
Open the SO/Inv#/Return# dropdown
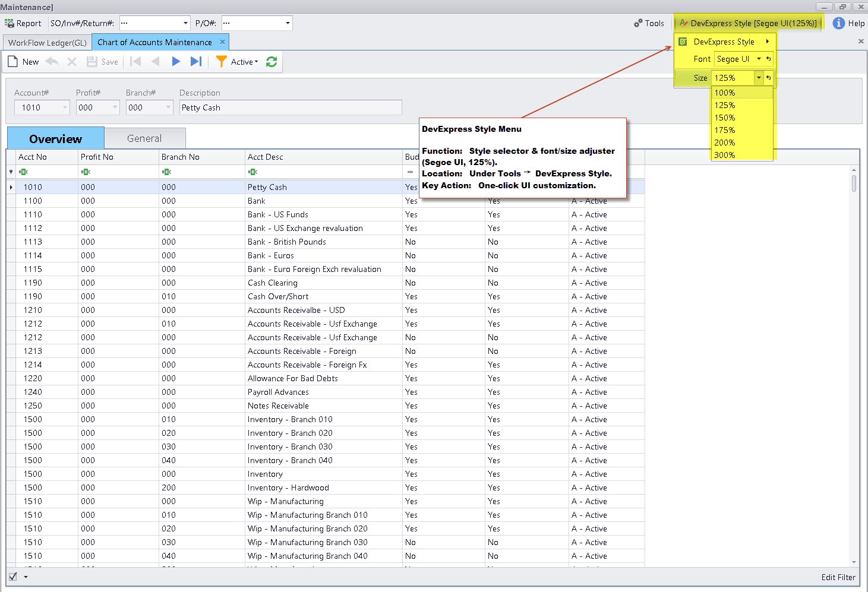pyautogui.click(x=185, y=23)
